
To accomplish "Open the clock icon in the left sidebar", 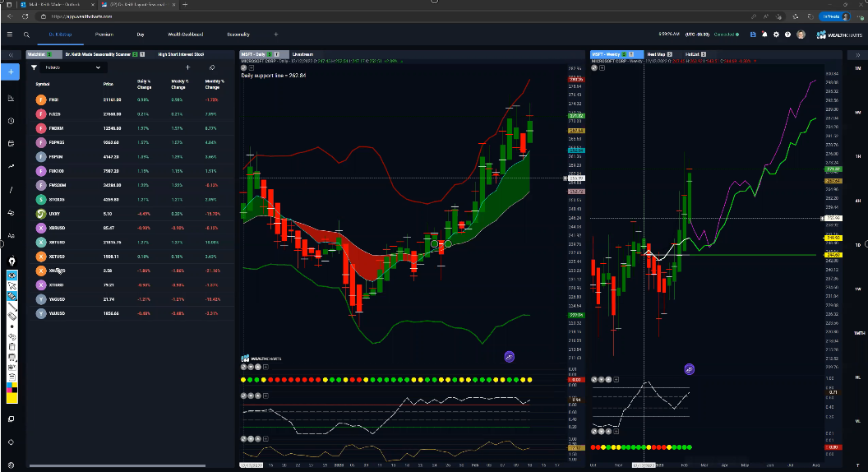I will coord(11,121).
